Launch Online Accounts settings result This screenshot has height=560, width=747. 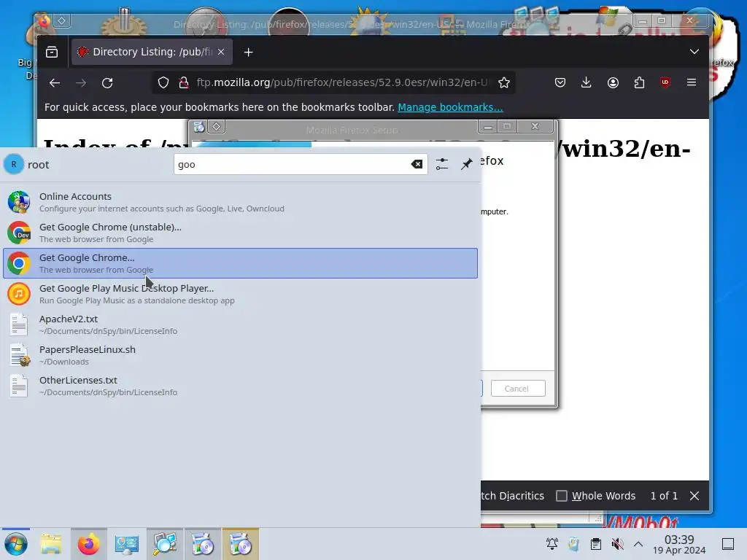click(240, 202)
